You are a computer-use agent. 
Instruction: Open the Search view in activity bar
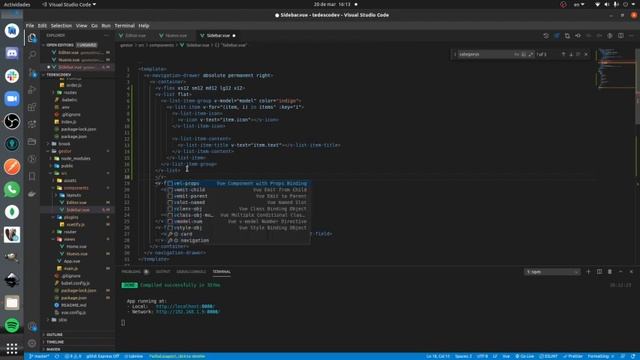pyautogui.click(x=32, y=55)
